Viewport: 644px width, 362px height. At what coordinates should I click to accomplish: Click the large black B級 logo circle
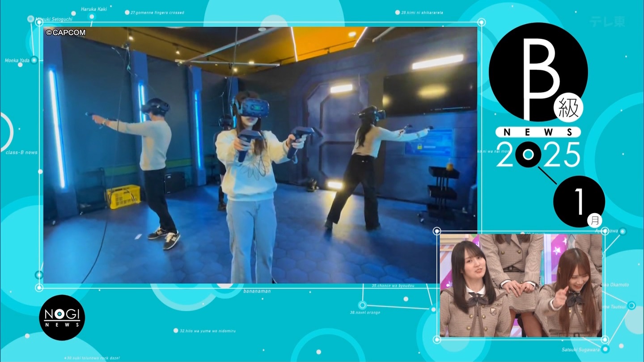(x=538, y=72)
